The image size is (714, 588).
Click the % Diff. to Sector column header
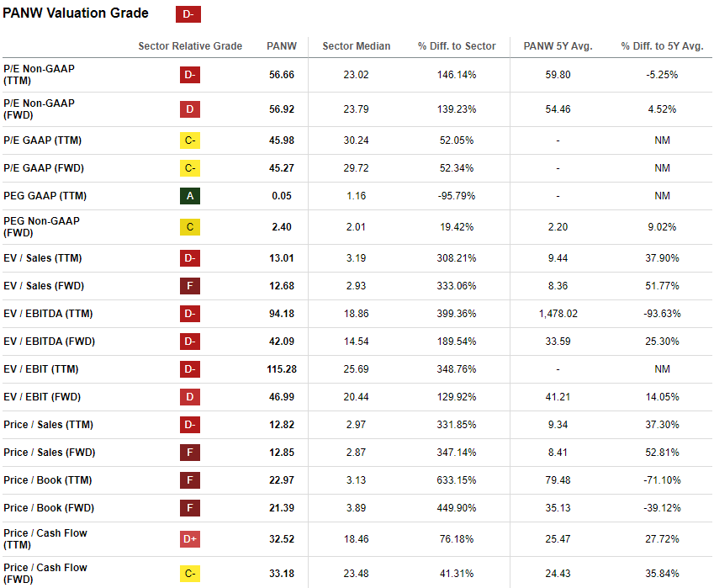pos(457,46)
